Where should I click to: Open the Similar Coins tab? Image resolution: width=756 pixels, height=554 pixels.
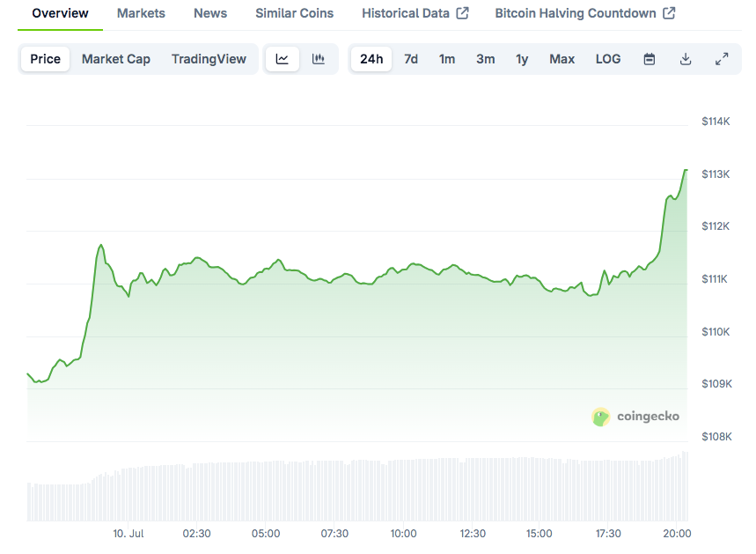(294, 13)
